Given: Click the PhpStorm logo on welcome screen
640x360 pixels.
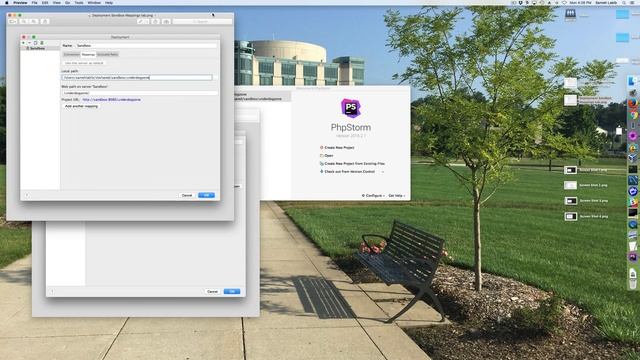Looking at the screenshot, I should click(351, 108).
